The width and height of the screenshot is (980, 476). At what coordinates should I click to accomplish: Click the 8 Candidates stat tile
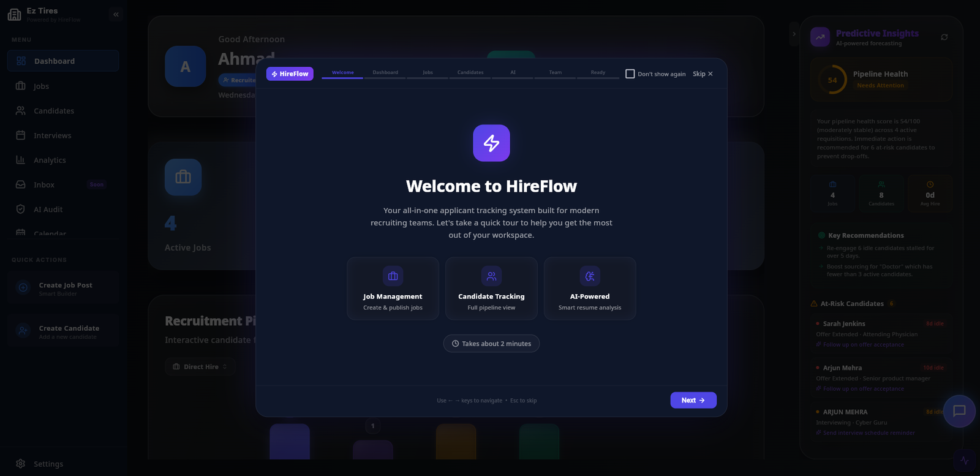click(x=881, y=194)
